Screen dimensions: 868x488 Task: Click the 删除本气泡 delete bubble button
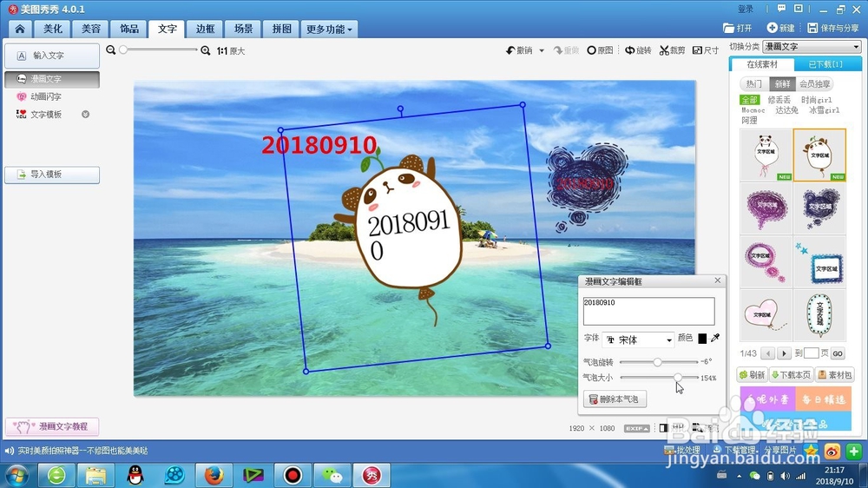[615, 399]
